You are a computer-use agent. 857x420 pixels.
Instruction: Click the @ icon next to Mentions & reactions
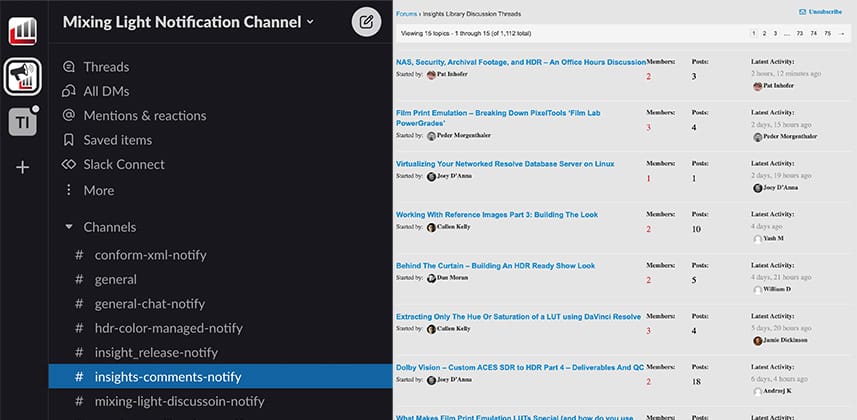coord(69,115)
